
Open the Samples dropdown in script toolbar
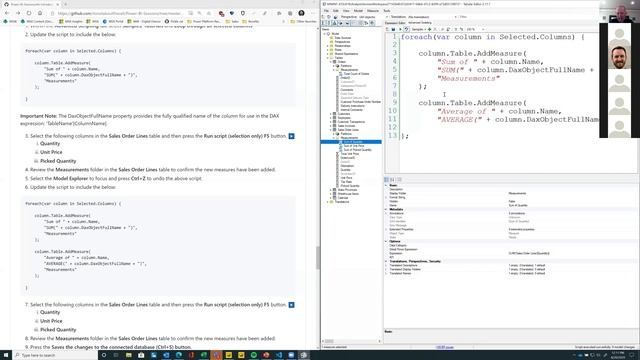[x=418, y=29]
